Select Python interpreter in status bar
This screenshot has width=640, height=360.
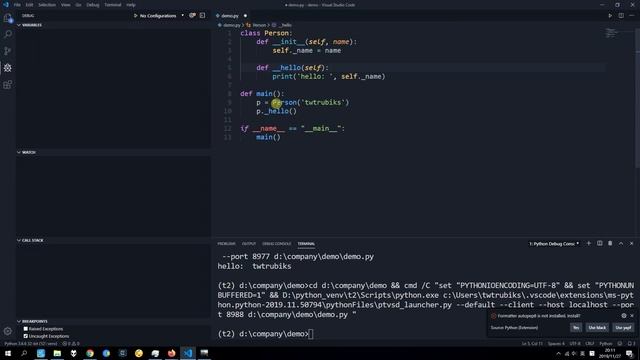(31, 344)
